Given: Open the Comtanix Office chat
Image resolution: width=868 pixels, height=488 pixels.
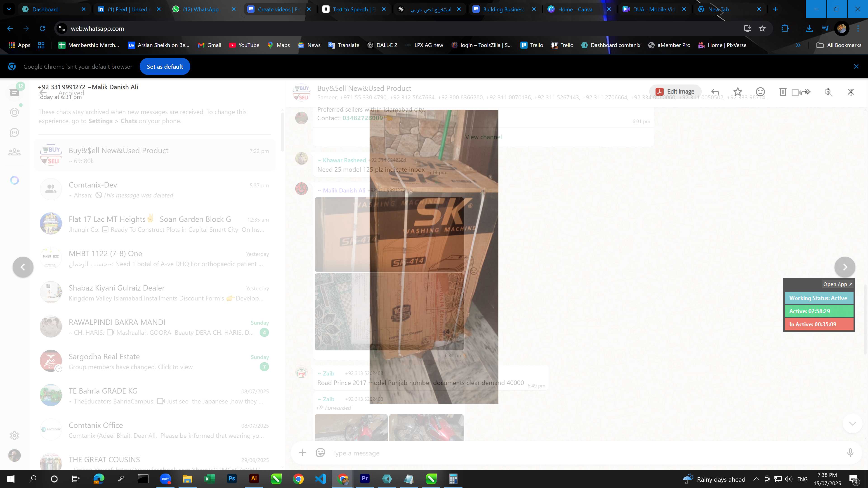Looking at the screenshot, I should [155, 430].
